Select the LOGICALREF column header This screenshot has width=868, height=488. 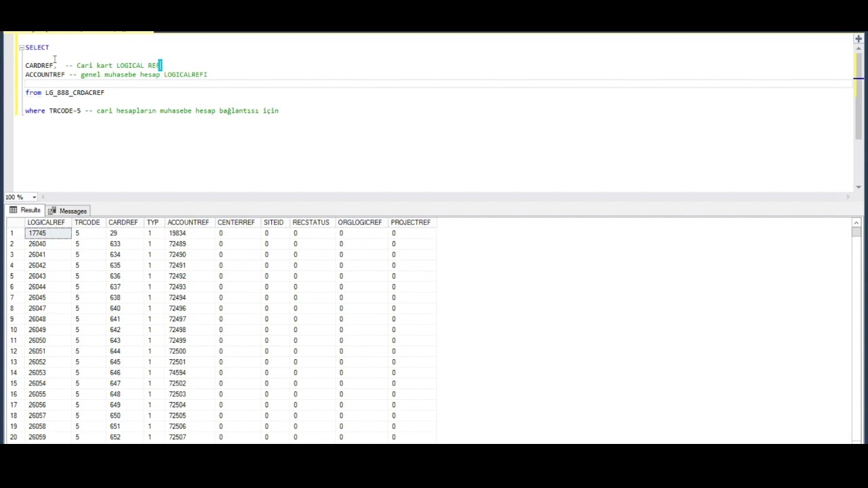pos(46,222)
